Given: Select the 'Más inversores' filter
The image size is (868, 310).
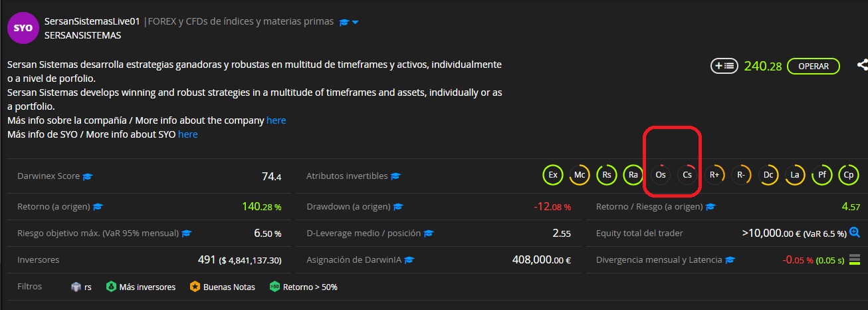Looking at the screenshot, I should point(141,287).
